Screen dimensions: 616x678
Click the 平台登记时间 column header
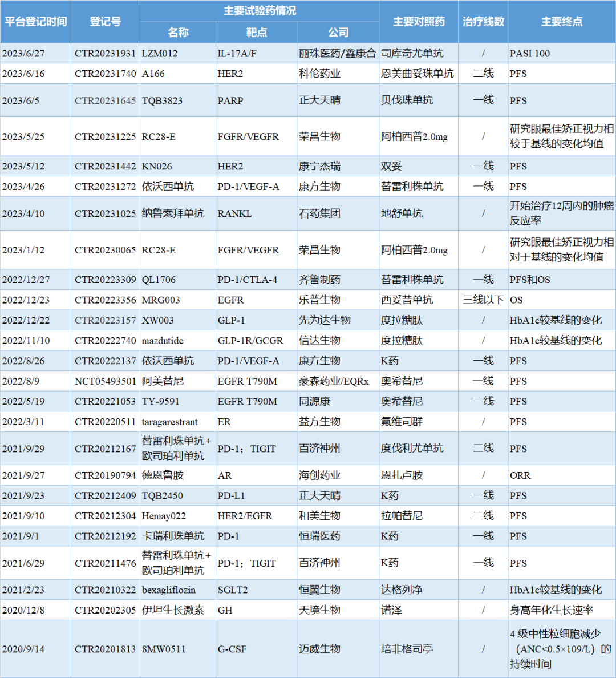click(x=35, y=22)
